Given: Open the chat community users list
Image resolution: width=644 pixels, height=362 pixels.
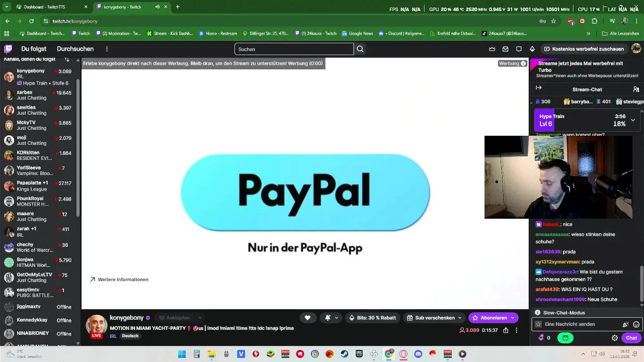Looking at the screenshot, I should tap(636, 89).
